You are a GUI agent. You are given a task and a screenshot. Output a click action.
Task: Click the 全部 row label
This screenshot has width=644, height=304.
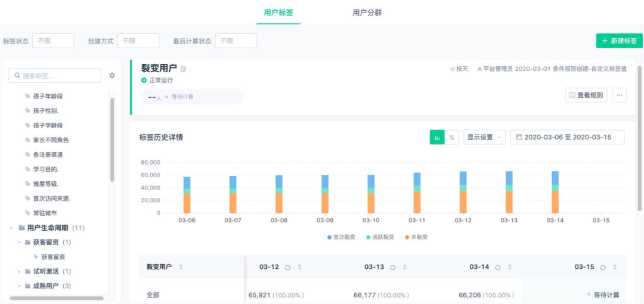click(153, 295)
